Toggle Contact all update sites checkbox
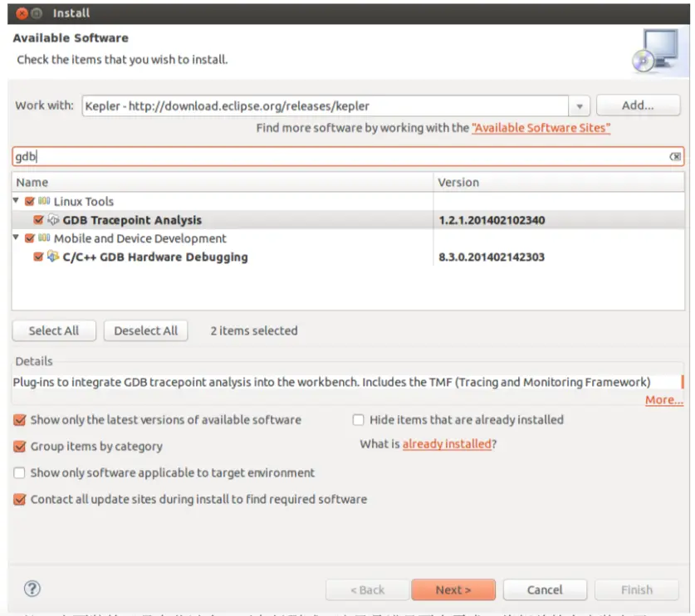The image size is (695, 616). pos(19,500)
